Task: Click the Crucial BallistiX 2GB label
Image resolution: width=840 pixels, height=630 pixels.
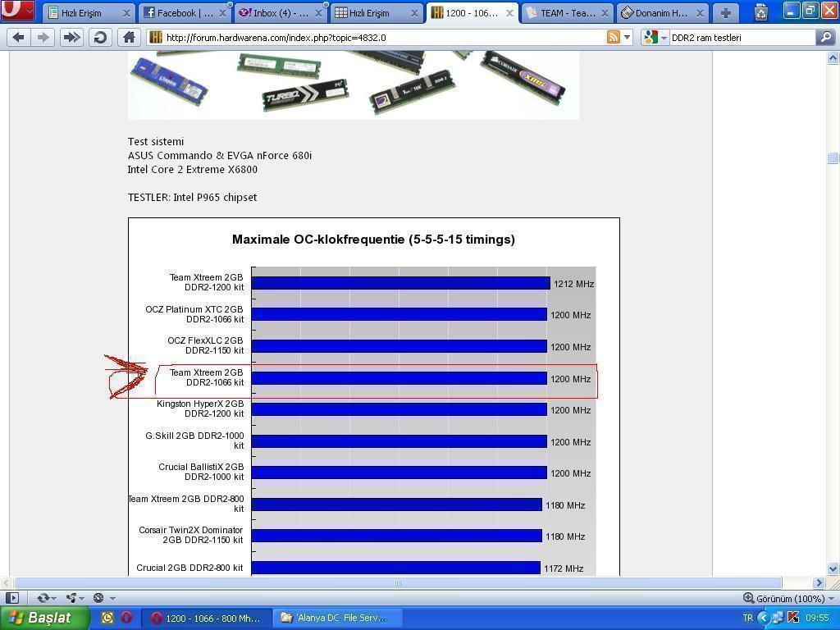Action: (x=201, y=472)
